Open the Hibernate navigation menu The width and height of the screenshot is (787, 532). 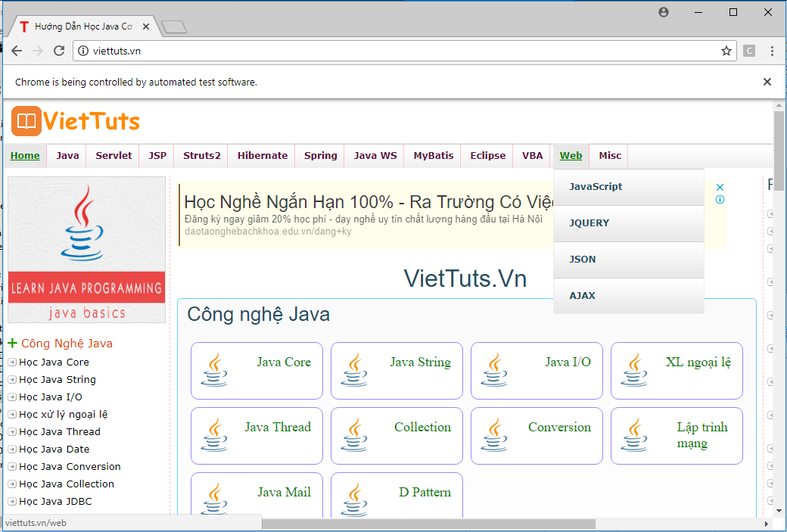[262, 156]
